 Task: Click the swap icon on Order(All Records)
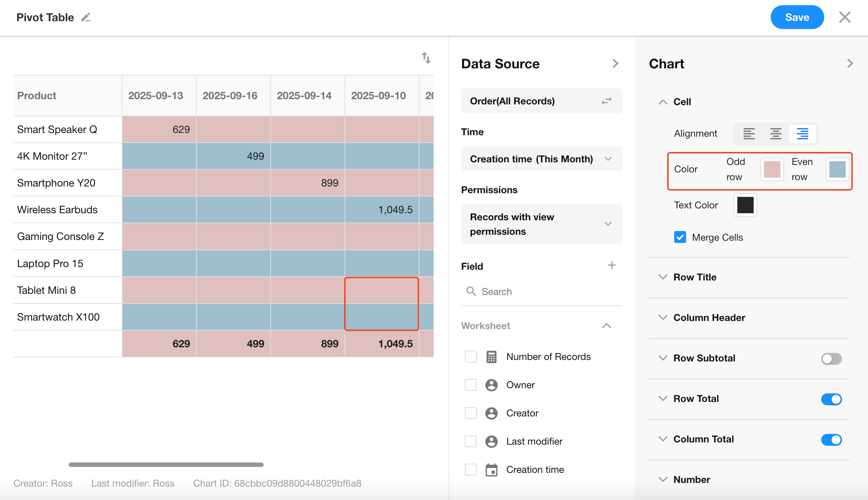[607, 101]
